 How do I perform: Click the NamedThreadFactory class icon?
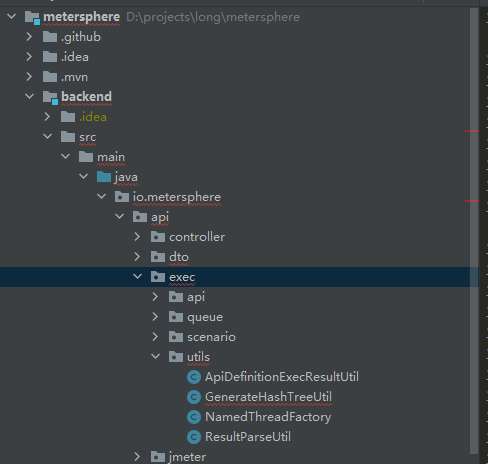tap(194, 417)
